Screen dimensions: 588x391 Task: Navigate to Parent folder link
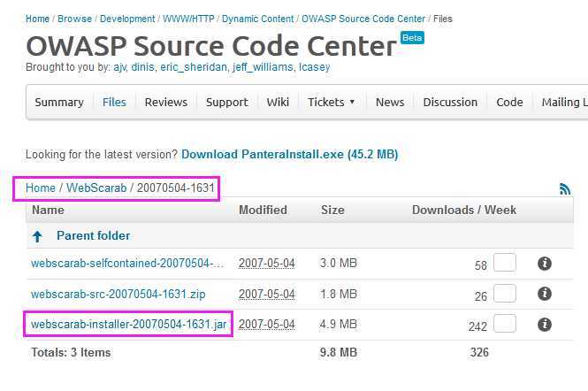pyautogui.click(x=93, y=236)
